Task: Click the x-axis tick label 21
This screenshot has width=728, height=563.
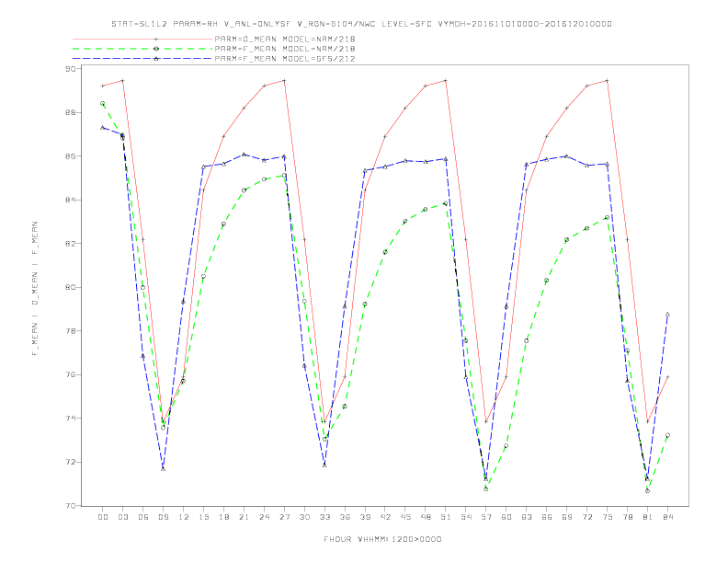Action: click(x=244, y=517)
